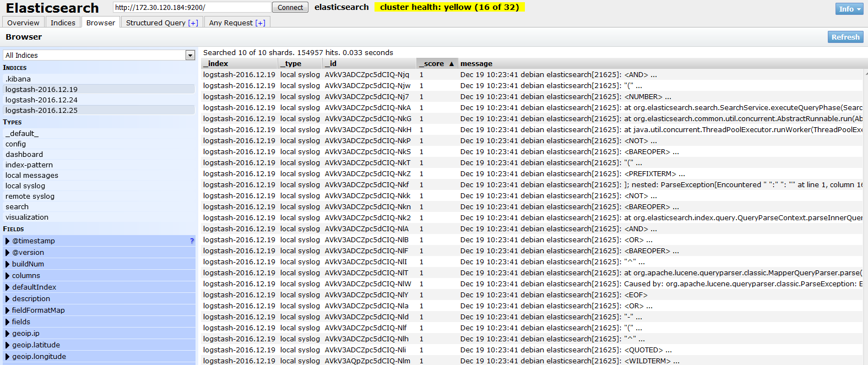
Task: Click the Connect button
Action: [x=290, y=7]
